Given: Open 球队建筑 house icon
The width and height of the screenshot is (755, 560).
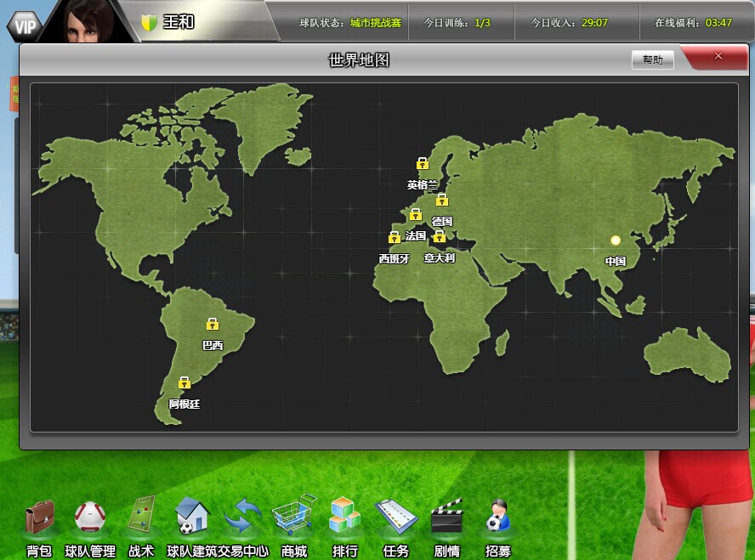Looking at the screenshot, I should pos(192,516).
